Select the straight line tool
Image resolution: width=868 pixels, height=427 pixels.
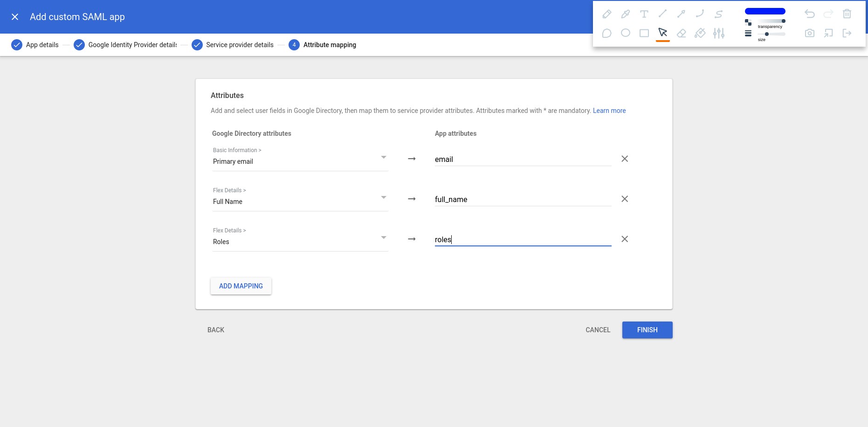pyautogui.click(x=662, y=14)
